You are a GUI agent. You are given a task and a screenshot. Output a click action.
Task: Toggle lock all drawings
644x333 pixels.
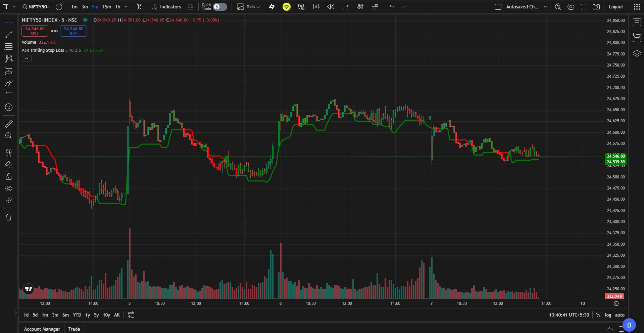click(x=9, y=177)
